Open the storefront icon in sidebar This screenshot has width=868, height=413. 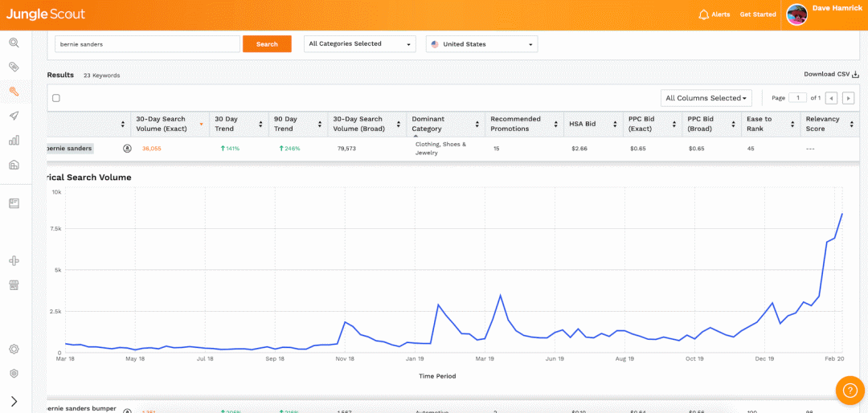pyautogui.click(x=14, y=285)
